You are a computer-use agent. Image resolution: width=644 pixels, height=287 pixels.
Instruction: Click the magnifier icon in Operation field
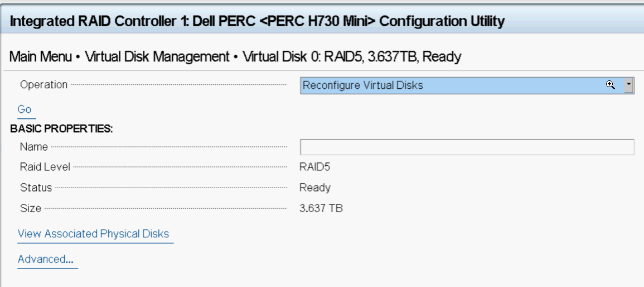pyautogui.click(x=611, y=85)
